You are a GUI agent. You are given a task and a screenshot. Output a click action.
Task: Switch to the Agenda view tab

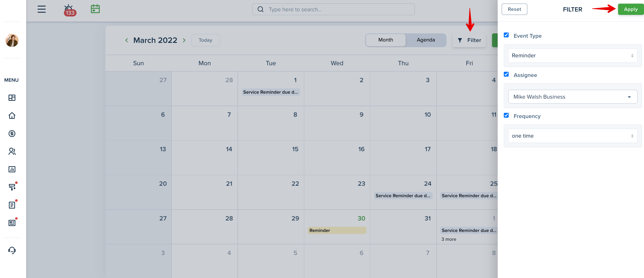click(x=425, y=40)
